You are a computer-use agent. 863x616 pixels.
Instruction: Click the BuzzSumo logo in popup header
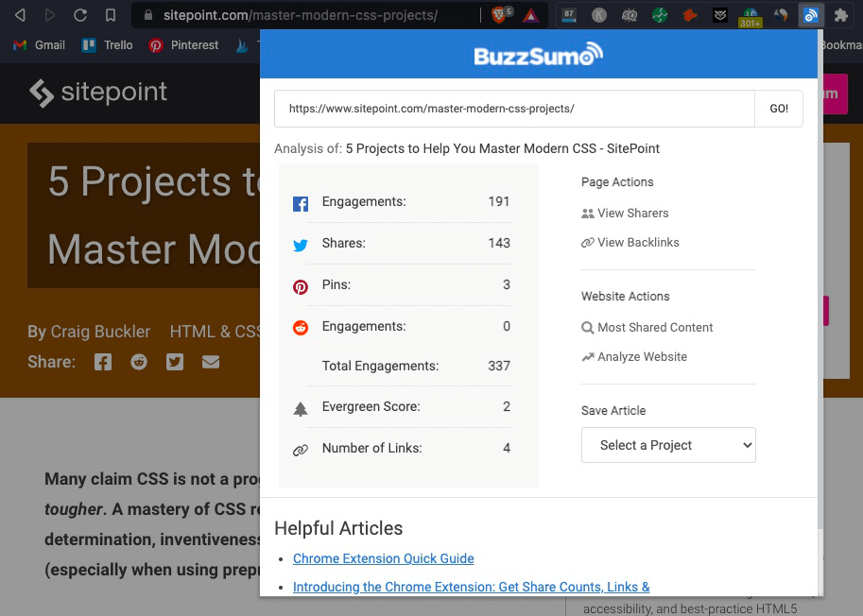pyautogui.click(x=538, y=54)
